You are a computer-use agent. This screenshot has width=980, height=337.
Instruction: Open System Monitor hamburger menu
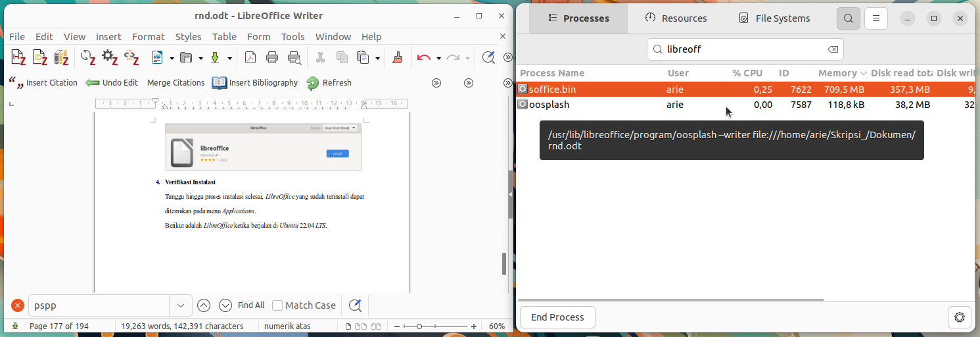(x=876, y=18)
